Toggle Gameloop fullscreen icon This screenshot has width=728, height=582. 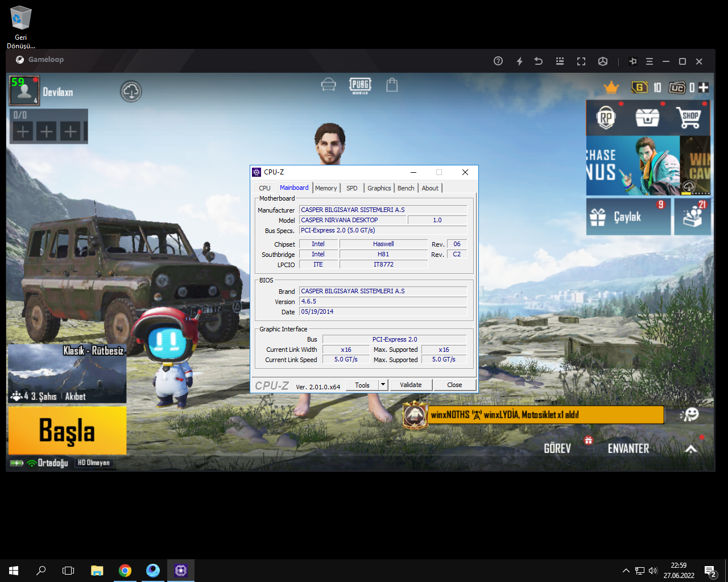[x=581, y=61]
